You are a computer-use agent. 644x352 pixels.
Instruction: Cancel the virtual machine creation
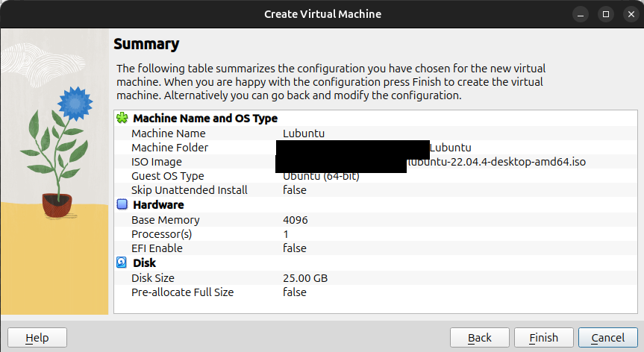[607, 338]
